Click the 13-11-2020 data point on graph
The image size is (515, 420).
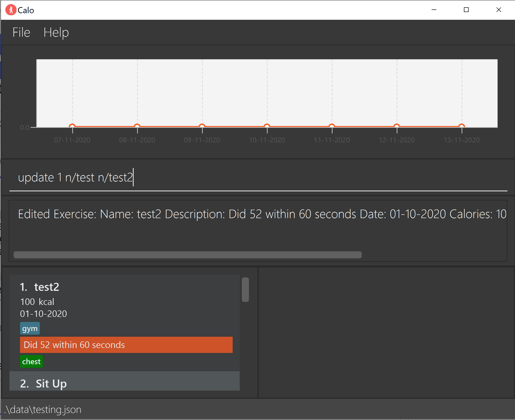(462, 126)
